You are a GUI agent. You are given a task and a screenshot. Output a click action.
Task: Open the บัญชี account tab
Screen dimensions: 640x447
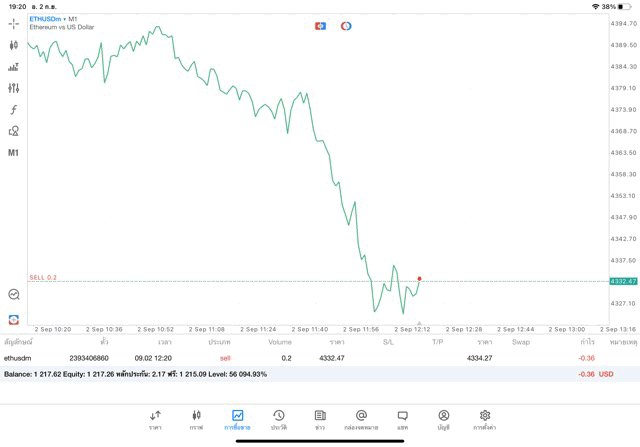pos(443,420)
